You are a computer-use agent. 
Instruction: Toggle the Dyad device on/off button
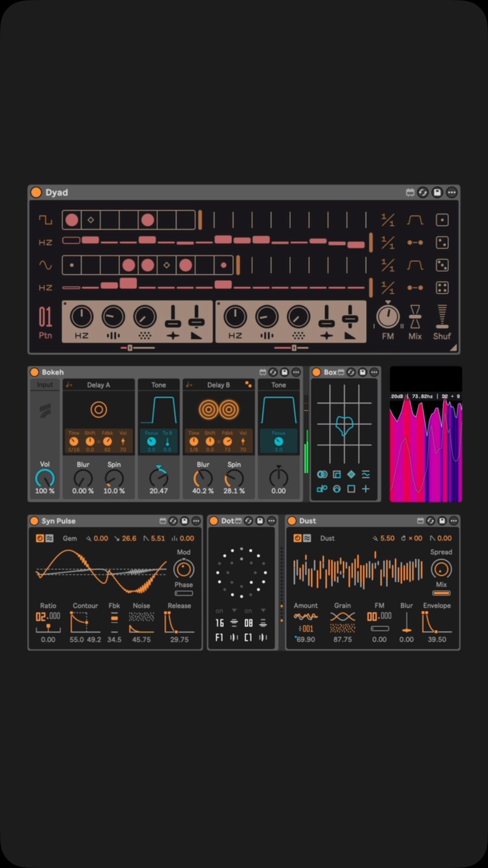click(x=36, y=193)
